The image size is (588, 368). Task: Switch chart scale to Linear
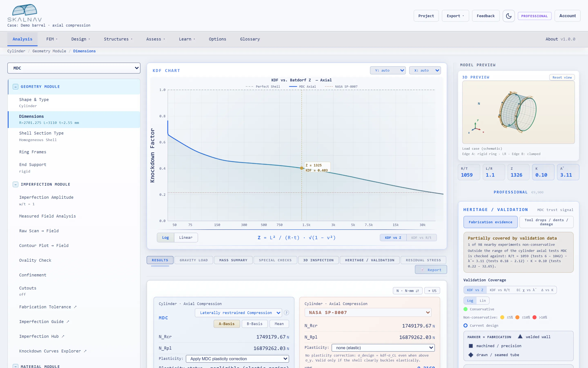pyautogui.click(x=186, y=238)
